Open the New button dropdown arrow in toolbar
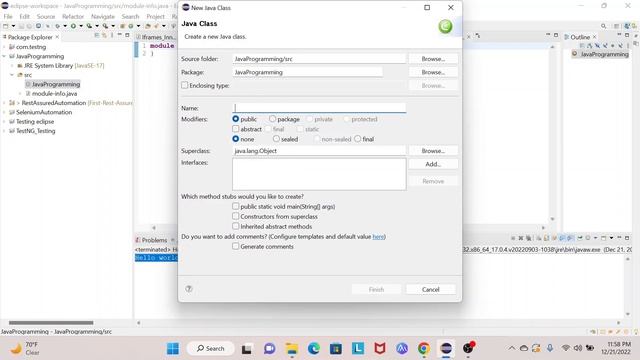The width and height of the screenshot is (640, 360). tap(13, 26)
